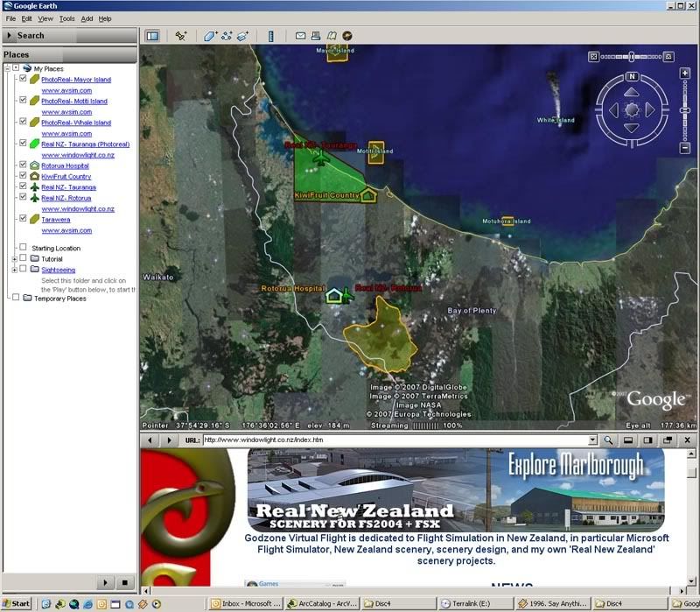700x612 pixels.
Task: Adjust the vertical zoom slider handle
Action: point(685,110)
